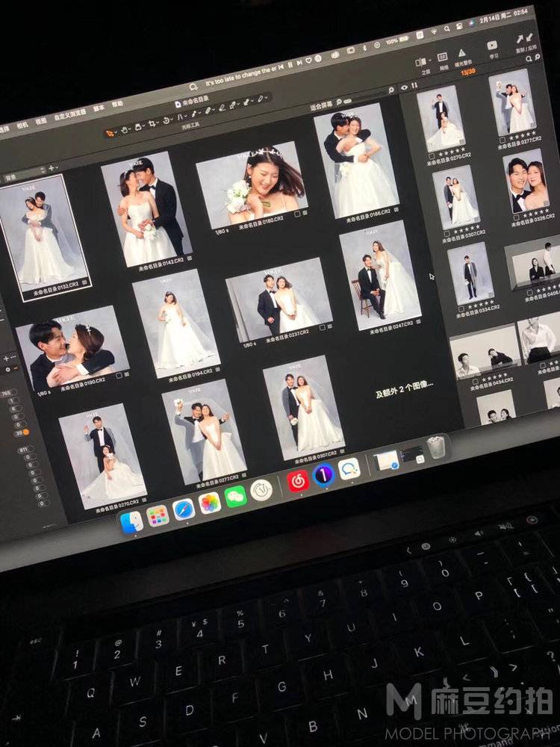Expand the pointer tool dropdown arrow
The height and width of the screenshot is (747, 560).
pos(115,132)
